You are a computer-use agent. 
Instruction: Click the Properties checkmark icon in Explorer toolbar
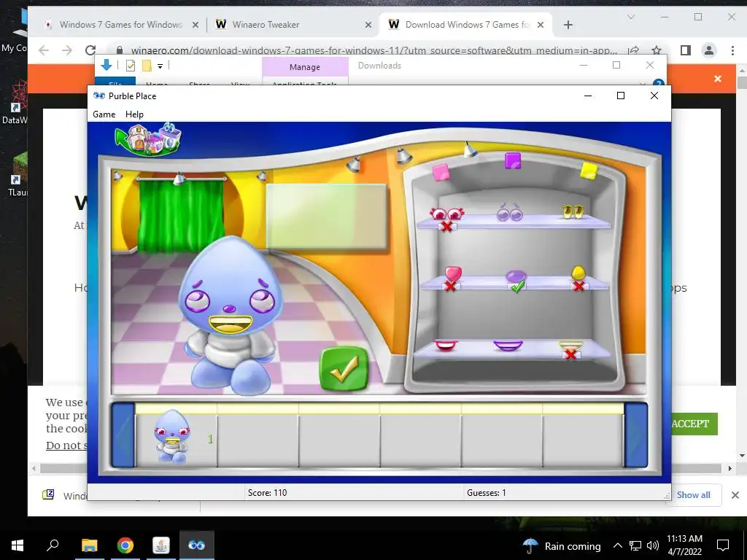pyautogui.click(x=130, y=66)
